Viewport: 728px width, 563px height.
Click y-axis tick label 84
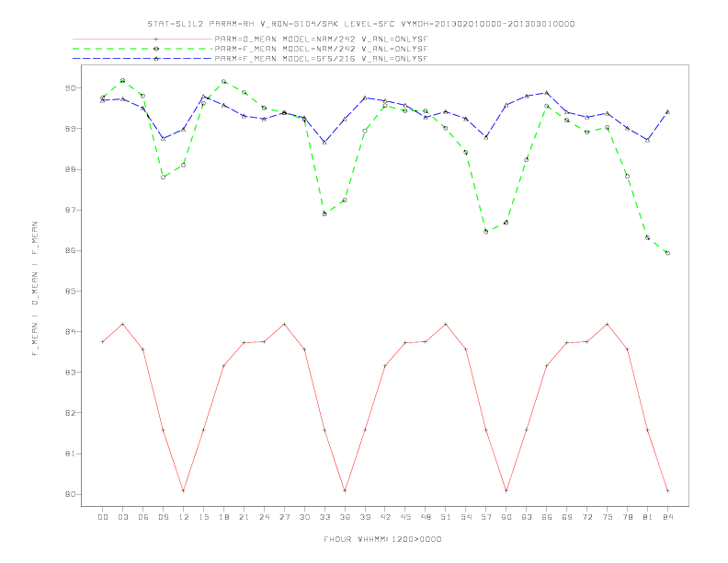click(x=71, y=332)
